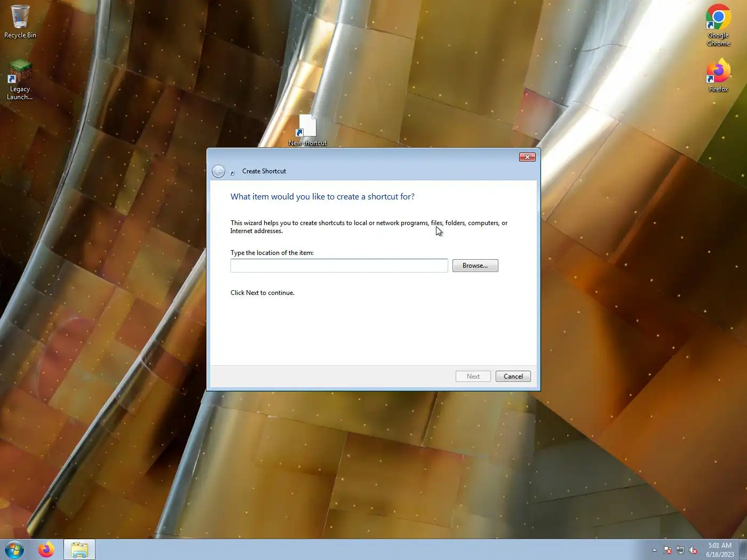
Task: Click the Cancel button
Action: coord(513,377)
